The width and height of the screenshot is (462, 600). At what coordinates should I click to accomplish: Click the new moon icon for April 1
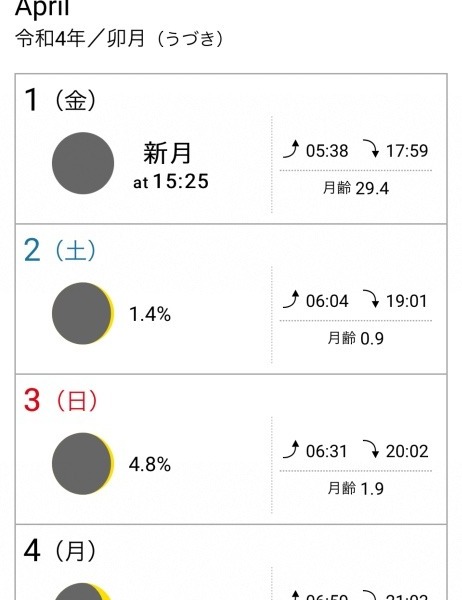(83, 163)
